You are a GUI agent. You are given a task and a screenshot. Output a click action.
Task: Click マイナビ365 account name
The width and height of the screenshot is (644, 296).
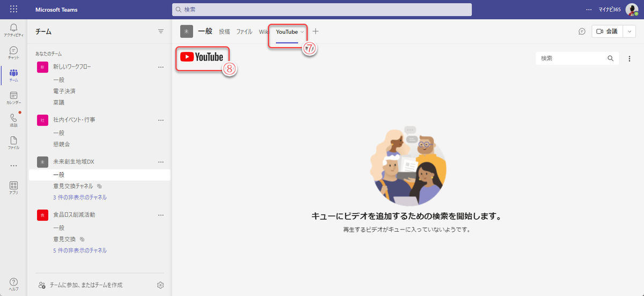coord(610,9)
